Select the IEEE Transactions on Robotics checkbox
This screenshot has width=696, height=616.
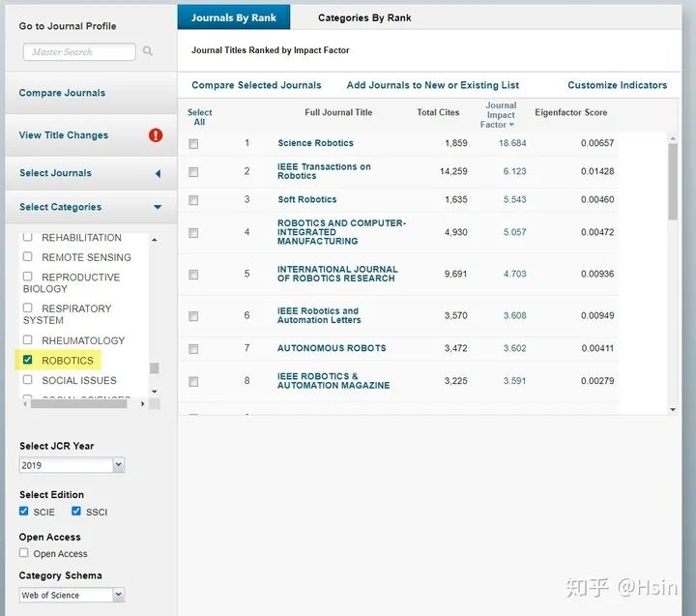pyautogui.click(x=193, y=172)
